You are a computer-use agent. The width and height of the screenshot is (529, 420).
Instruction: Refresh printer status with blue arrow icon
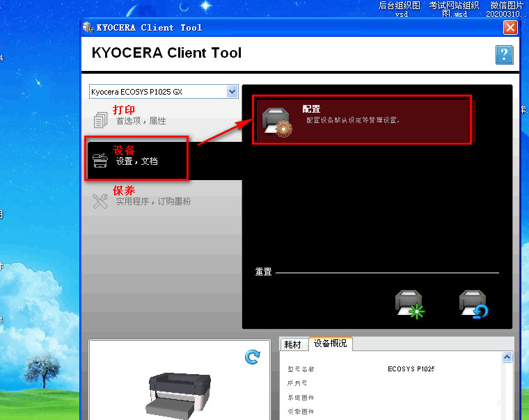pos(253,357)
